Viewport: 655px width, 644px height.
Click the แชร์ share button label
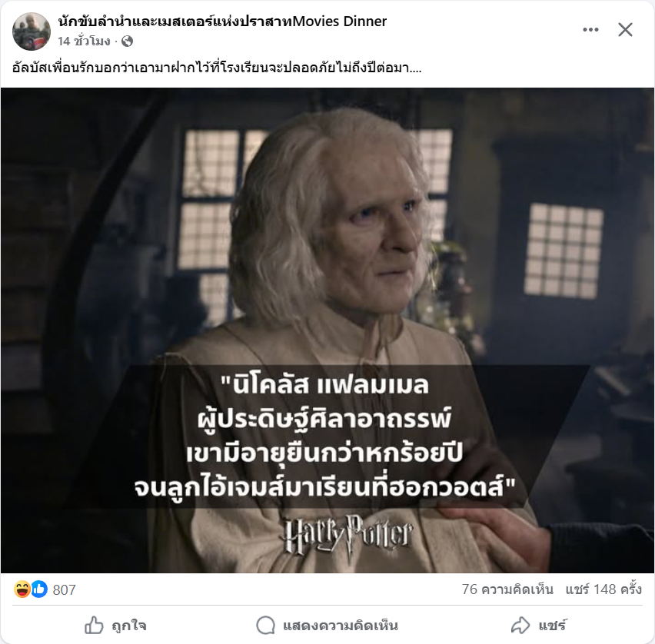[552, 626]
